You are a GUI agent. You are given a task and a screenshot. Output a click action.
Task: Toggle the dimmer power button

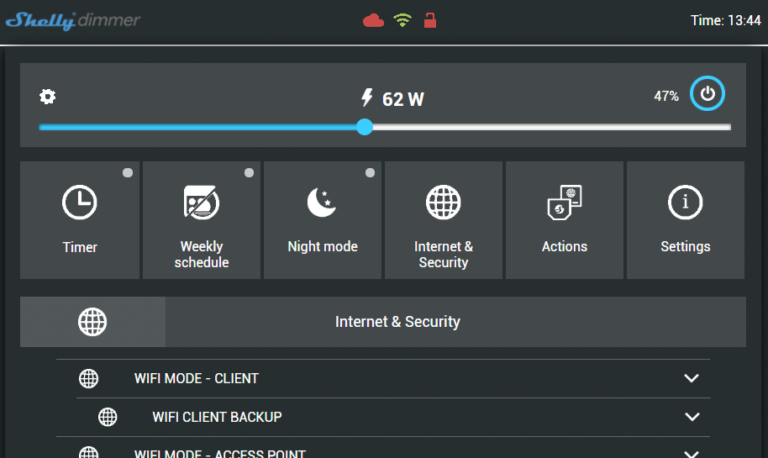click(x=708, y=94)
